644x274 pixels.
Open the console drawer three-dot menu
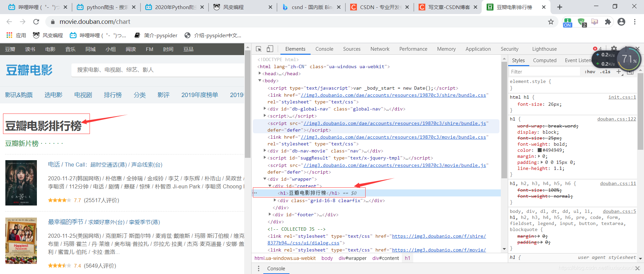(258, 269)
